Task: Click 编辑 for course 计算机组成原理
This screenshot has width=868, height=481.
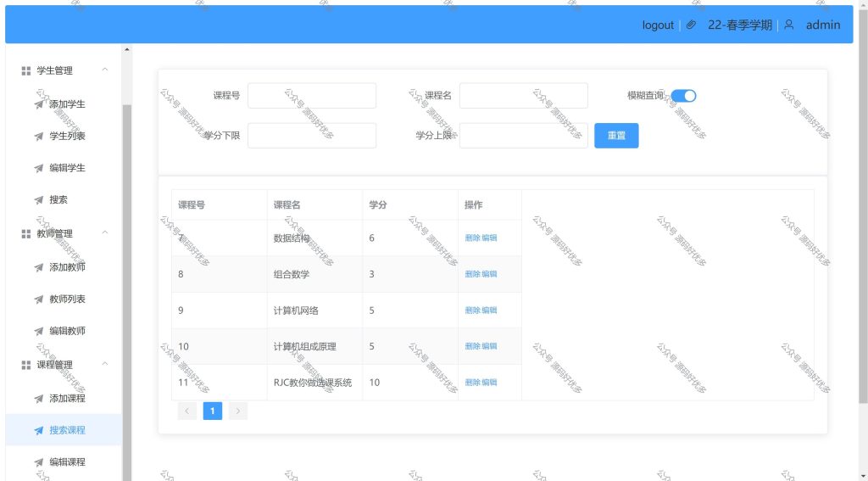Action: [489, 346]
